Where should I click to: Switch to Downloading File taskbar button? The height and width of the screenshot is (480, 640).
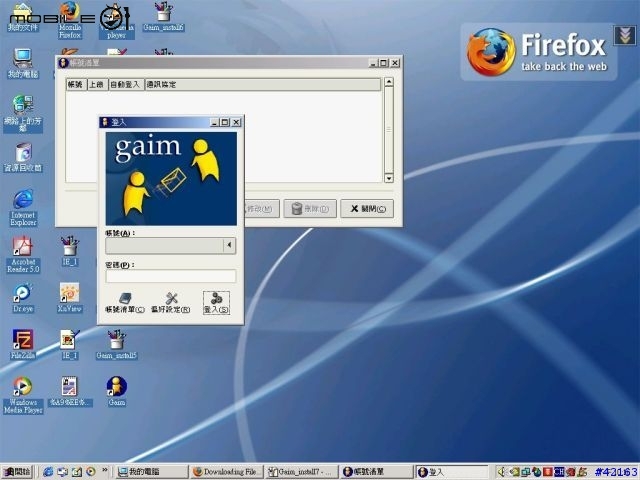point(227,472)
